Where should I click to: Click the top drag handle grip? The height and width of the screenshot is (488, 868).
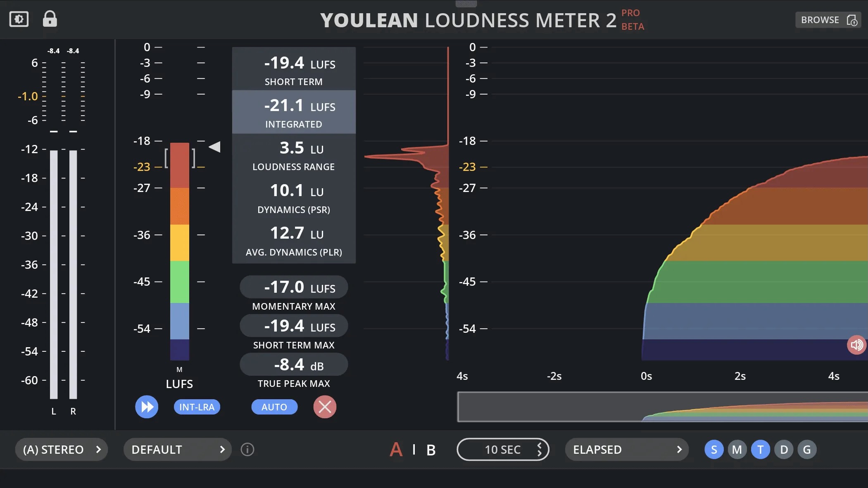tap(466, 4)
